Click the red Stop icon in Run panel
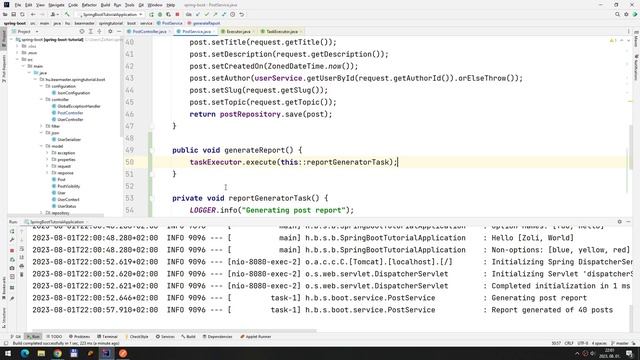 click(x=12, y=250)
